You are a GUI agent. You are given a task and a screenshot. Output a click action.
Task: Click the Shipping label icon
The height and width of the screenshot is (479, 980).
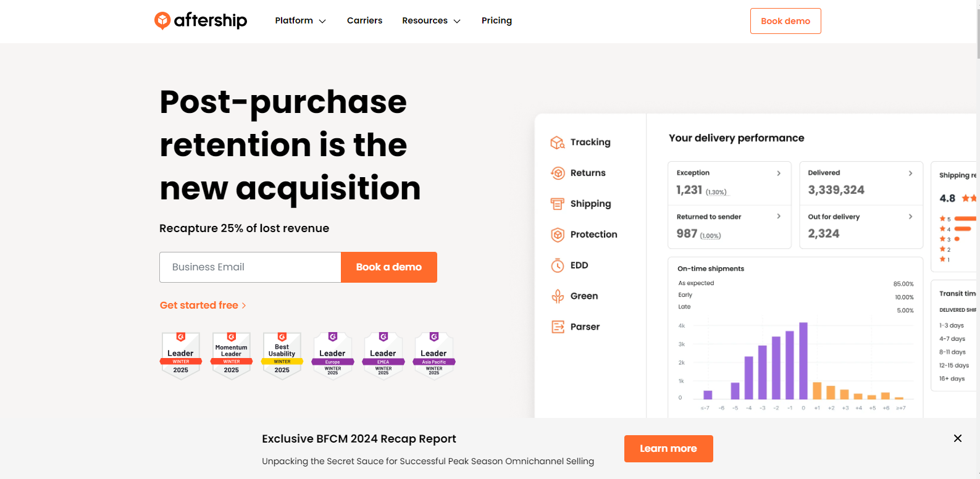(x=558, y=204)
